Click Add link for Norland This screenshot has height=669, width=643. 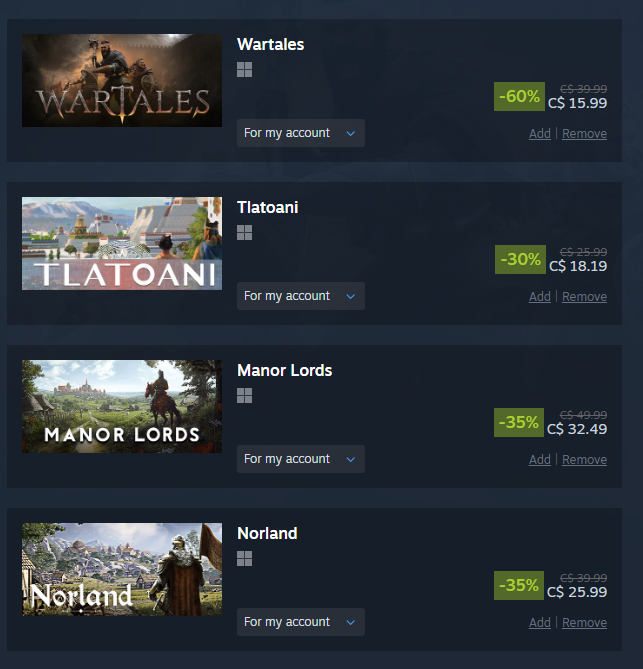pos(540,622)
